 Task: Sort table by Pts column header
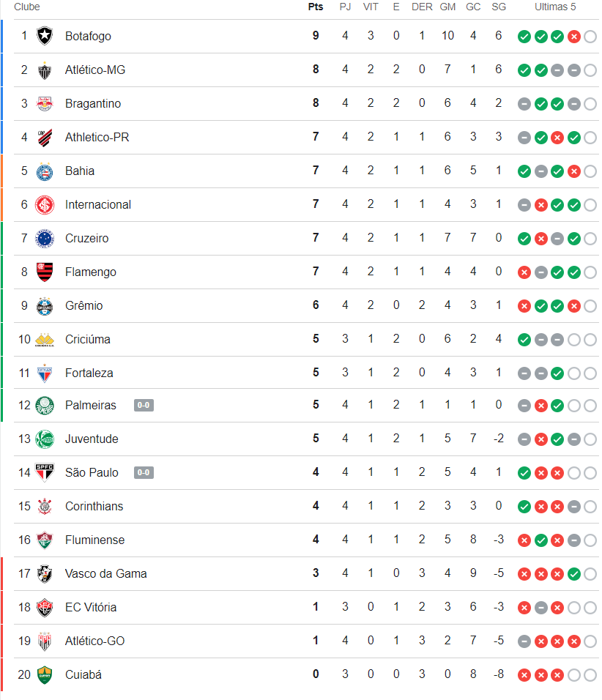[316, 7]
